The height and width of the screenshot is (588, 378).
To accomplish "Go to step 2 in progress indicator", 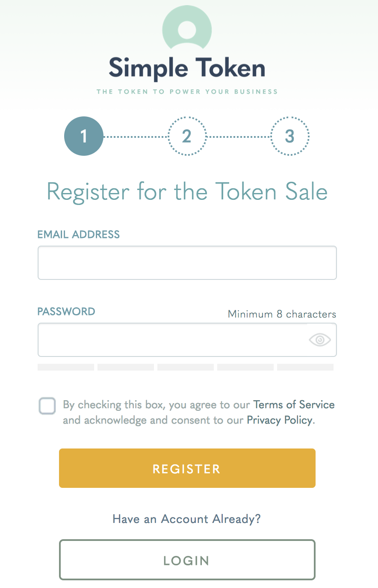I will pos(187,136).
